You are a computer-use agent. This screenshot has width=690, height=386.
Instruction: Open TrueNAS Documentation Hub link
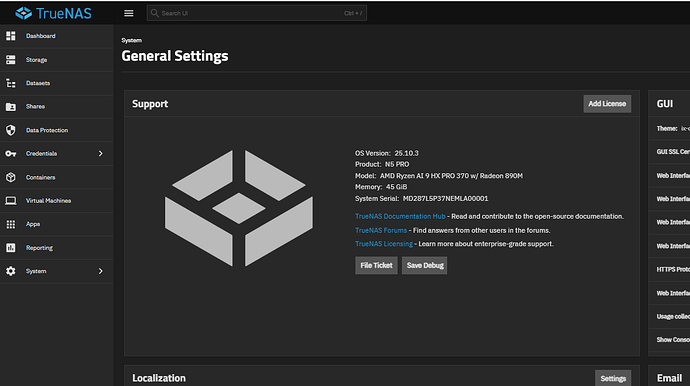pyautogui.click(x=400, y=217)
